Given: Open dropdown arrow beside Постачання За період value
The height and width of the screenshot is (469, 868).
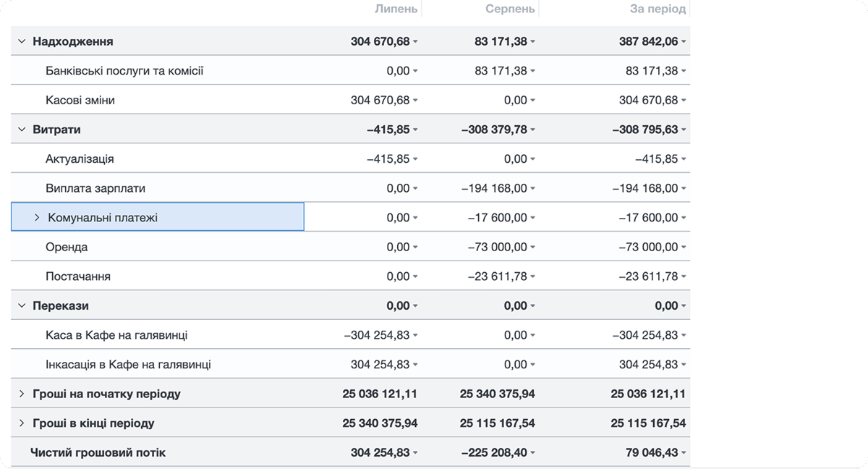Looking at the screenshot, I should coord(684,277).
